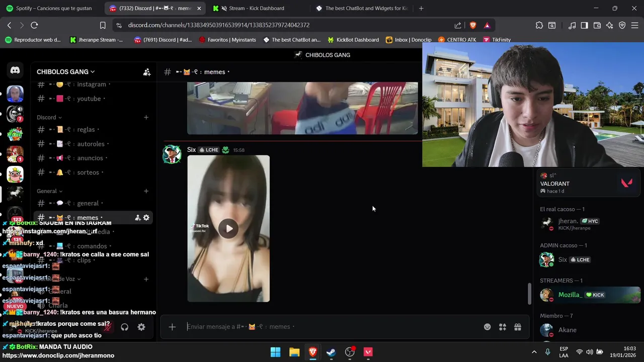Open TikFinity bookmark
This screenshot has width=644, height=362.
point(497,40)
